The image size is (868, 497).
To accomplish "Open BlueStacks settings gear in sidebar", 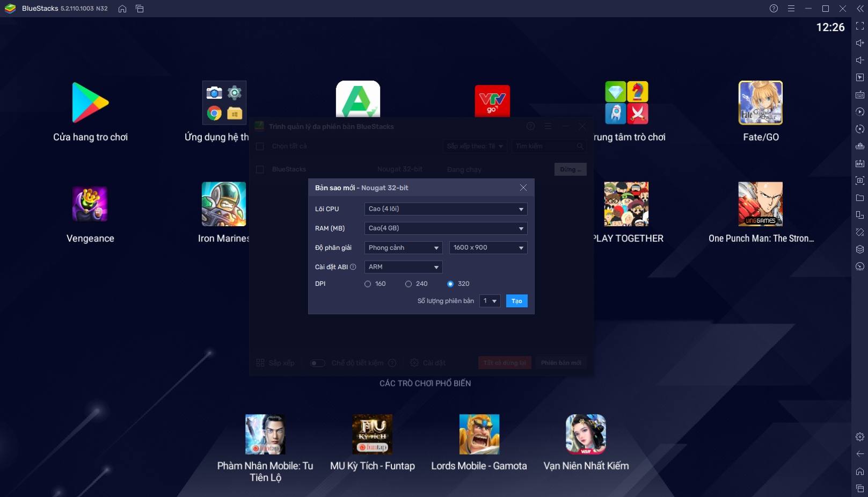I will coord(860,437).
